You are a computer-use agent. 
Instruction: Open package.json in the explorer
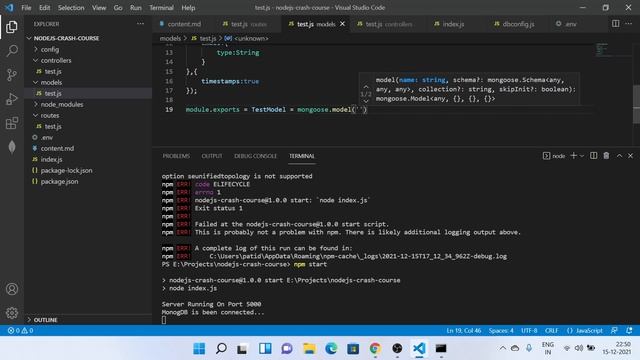point(59,181)
